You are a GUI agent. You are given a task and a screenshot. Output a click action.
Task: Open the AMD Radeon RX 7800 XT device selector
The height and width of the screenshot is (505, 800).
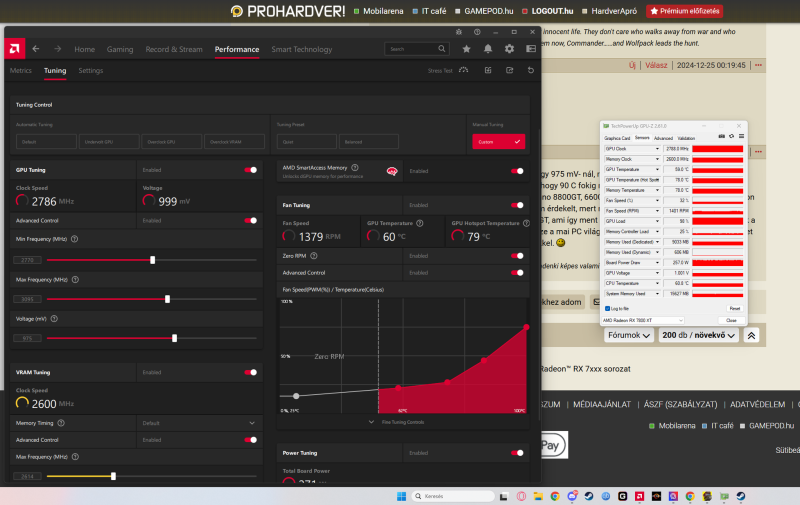643,320
